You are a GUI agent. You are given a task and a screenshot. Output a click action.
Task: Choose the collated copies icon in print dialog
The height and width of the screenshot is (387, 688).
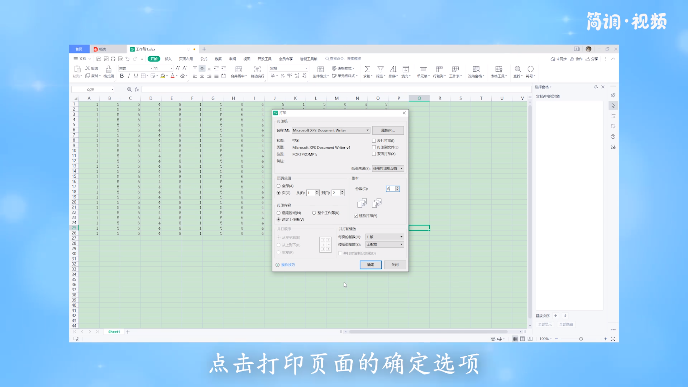click(x=362, y=203)
